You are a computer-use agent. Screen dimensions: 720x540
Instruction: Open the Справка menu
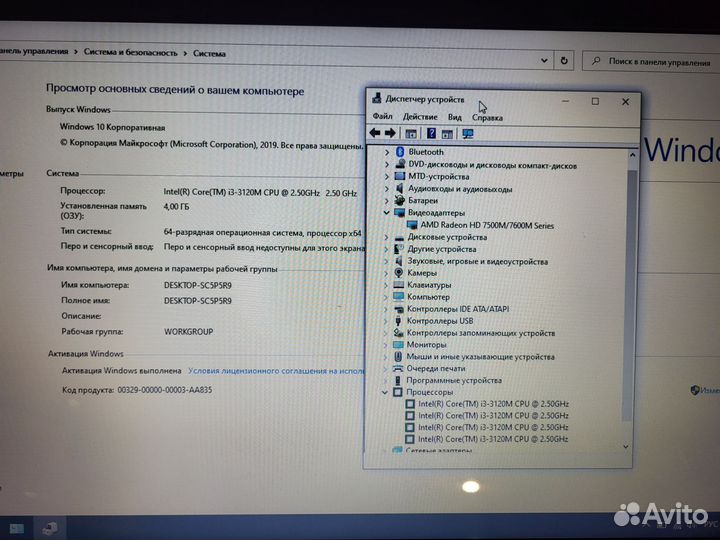tap(487, 118)
